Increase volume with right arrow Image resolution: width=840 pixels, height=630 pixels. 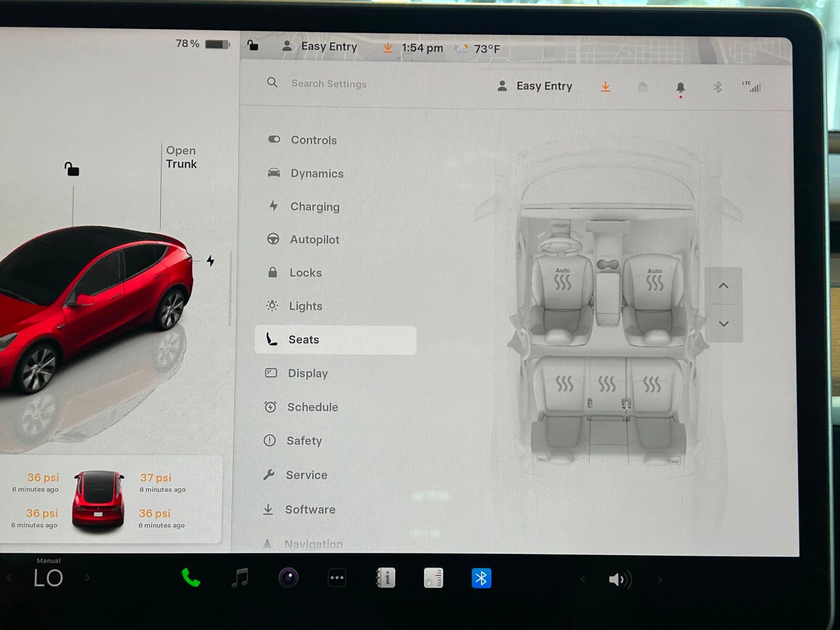660,580
